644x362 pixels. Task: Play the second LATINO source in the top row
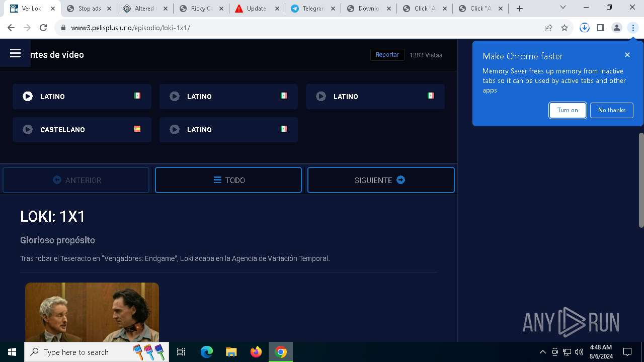click(x=228, y=97)
